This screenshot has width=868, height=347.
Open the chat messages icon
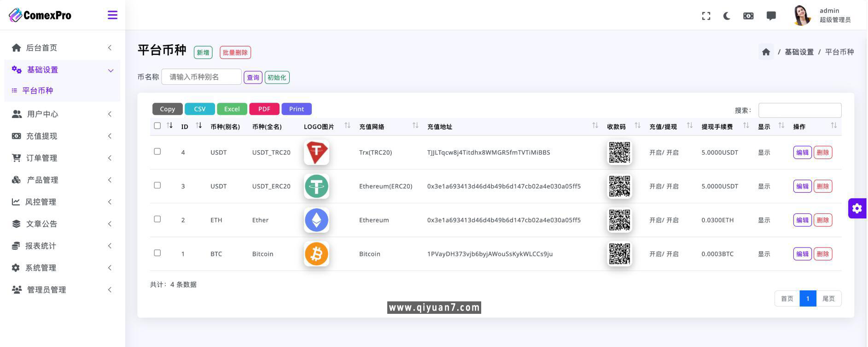pos(771,16)
